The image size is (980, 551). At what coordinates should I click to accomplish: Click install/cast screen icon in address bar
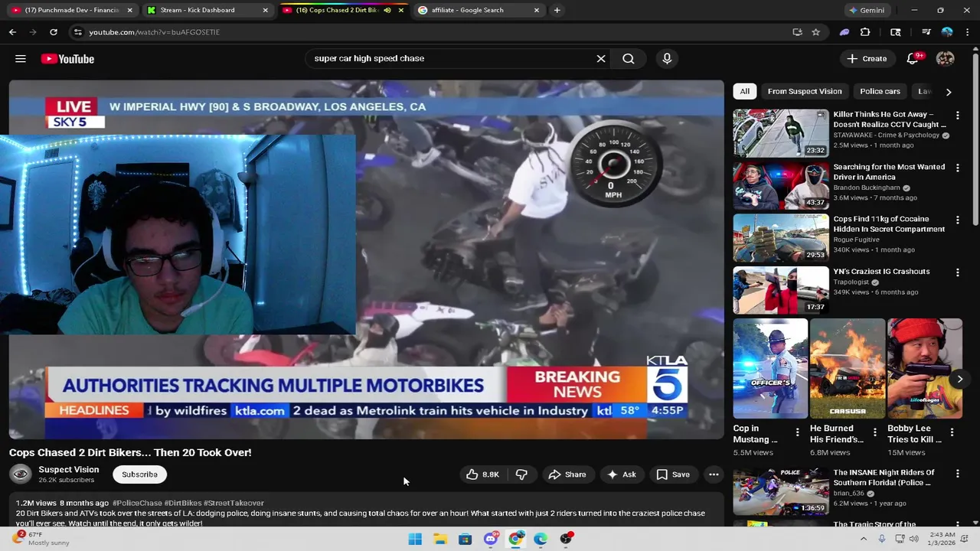[x=797, y=32]
